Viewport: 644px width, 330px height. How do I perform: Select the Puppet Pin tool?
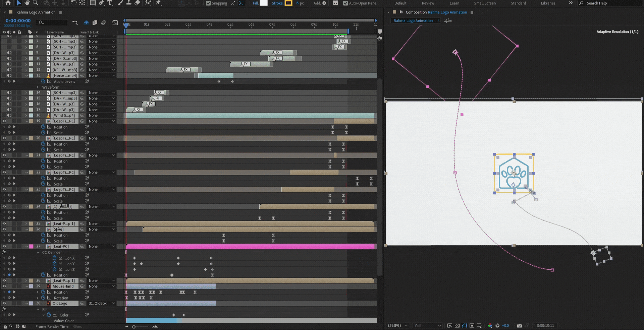tap(158, 3)
